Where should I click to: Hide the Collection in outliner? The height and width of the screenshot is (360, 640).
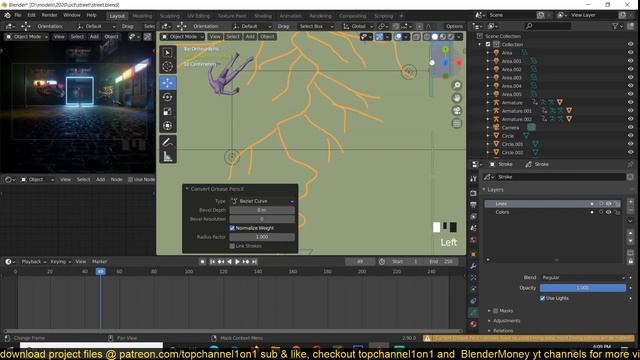tap(630, 44)
